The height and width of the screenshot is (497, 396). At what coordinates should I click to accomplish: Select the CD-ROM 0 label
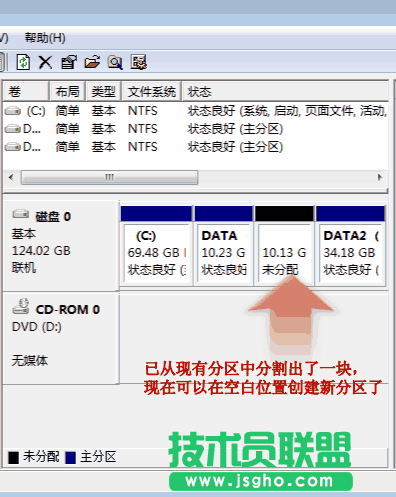68,310
